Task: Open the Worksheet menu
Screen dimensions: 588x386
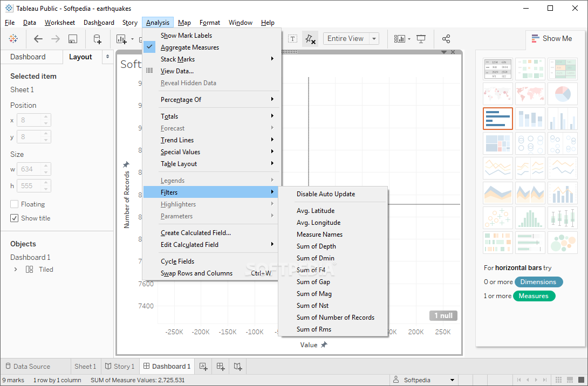Action: tap(60, 23)
